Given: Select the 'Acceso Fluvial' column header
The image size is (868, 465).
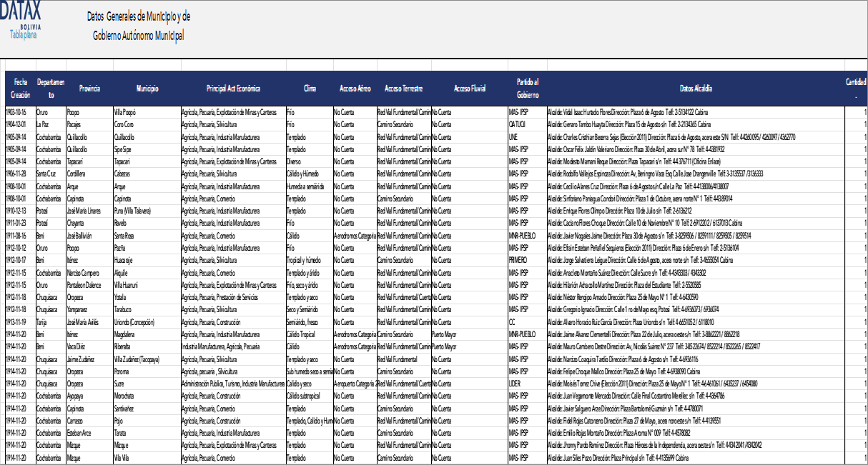Looking at the screenshot, I should (470, 89).
